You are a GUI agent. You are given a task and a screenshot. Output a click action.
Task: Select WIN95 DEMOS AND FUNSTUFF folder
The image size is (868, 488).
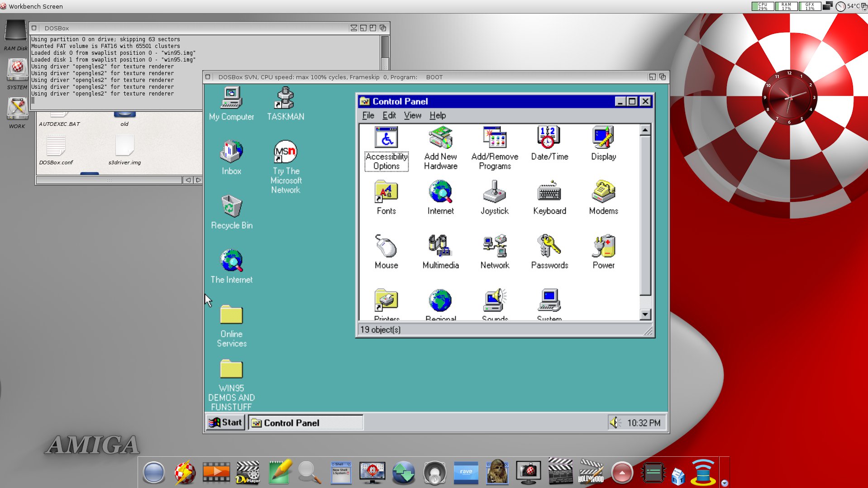231,385
